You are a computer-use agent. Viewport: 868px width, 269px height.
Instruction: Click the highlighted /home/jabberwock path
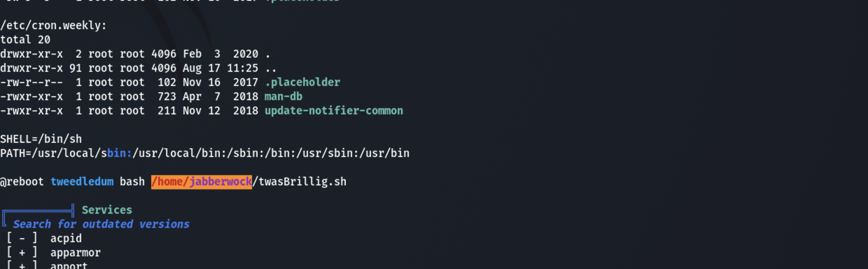click(201, 182)
